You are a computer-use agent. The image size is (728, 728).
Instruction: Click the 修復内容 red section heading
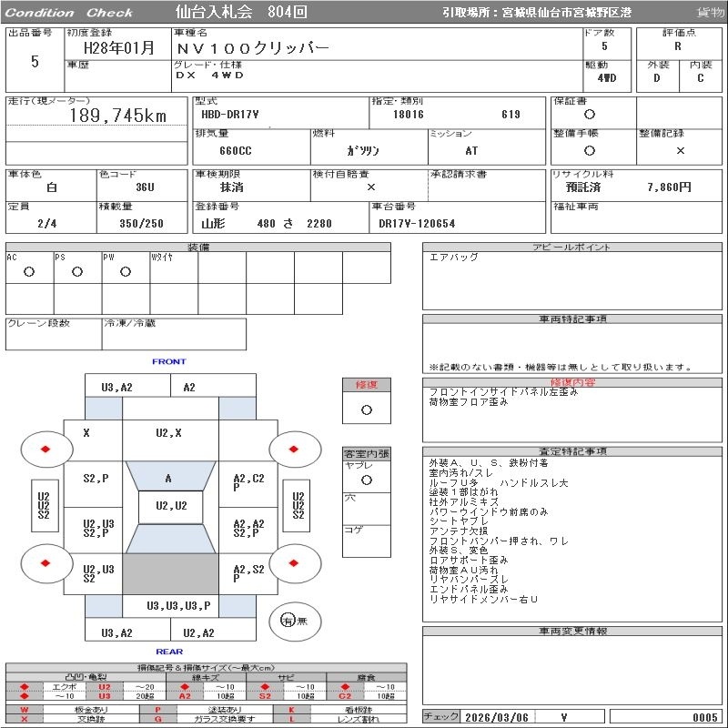[572, 383]
